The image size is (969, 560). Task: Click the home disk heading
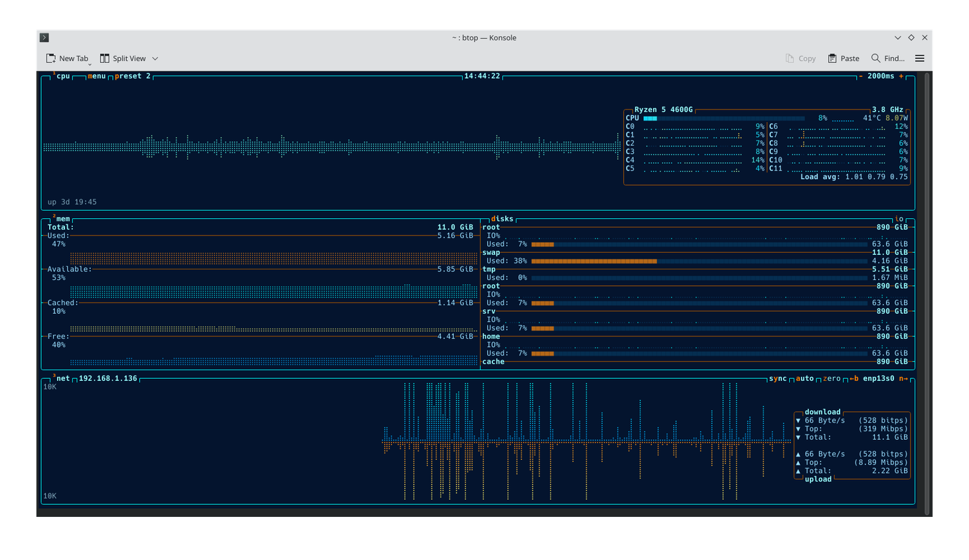491,336
